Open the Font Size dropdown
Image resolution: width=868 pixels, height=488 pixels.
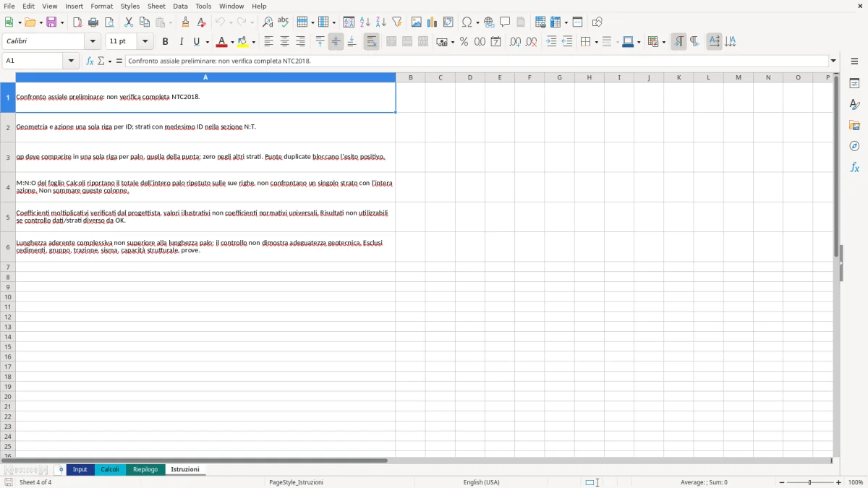coord(145,42)
